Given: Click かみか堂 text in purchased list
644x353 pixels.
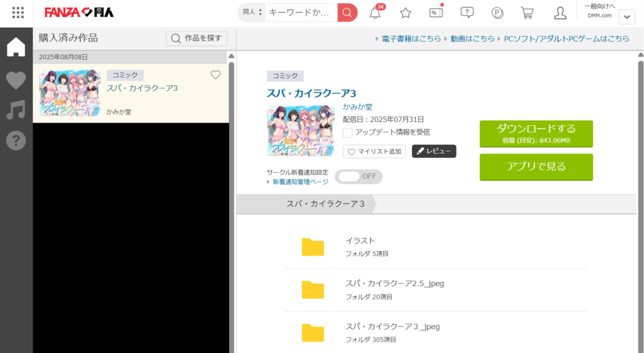Looking at the screenshot, I should pyautogui.click(x=119, y=112).
